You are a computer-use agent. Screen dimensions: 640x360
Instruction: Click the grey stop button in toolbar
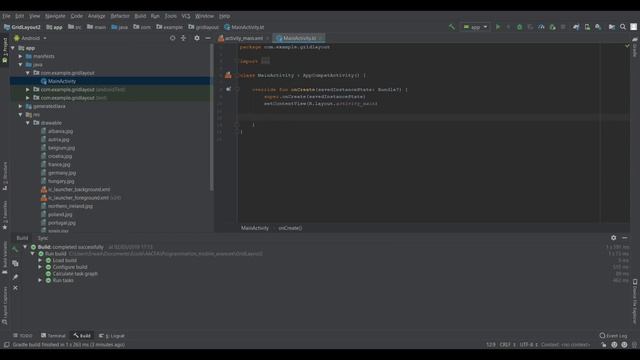(563, 27)
